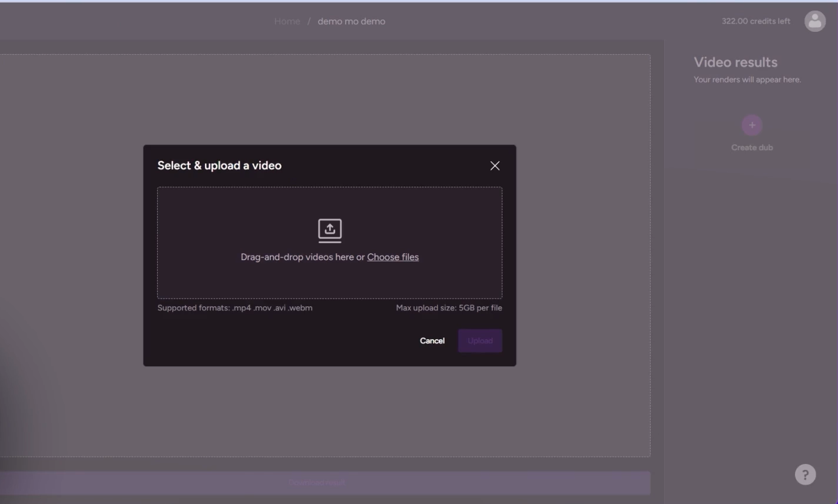The width and height of the screenshot is (838, 504).
Task: Activate the Create dub circular icon
Action: click(751, 125)
